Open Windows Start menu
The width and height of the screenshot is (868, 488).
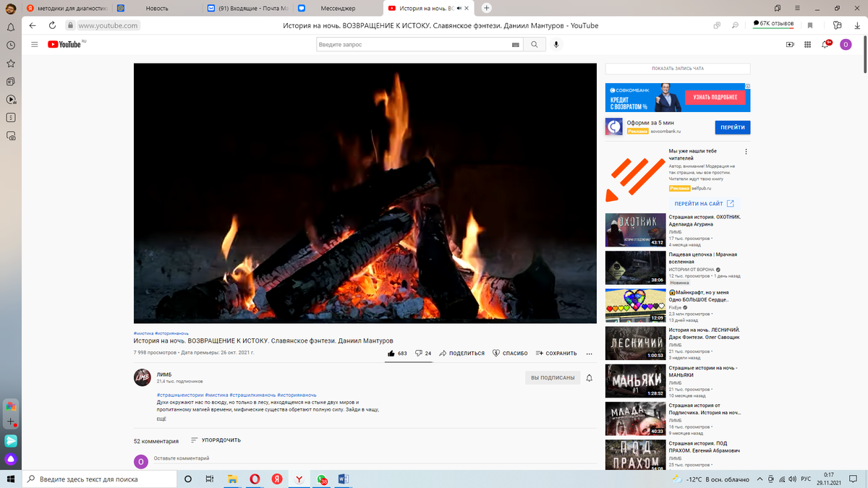point(11,479)
